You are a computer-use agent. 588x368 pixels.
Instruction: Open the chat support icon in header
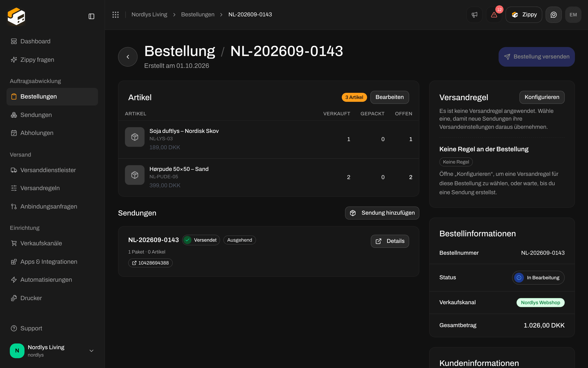click(x=553, y=15)
